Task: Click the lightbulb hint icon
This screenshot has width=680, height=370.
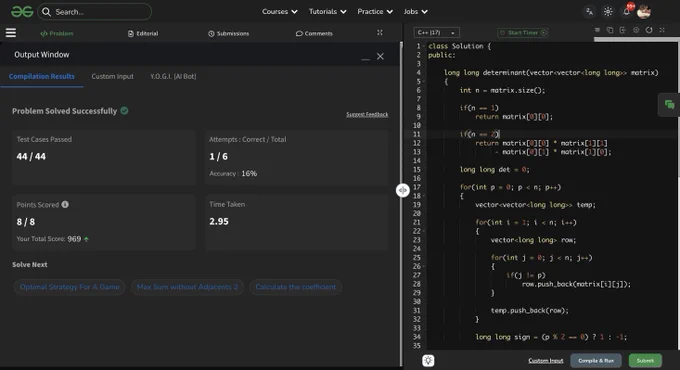Action: coord(428,360)
